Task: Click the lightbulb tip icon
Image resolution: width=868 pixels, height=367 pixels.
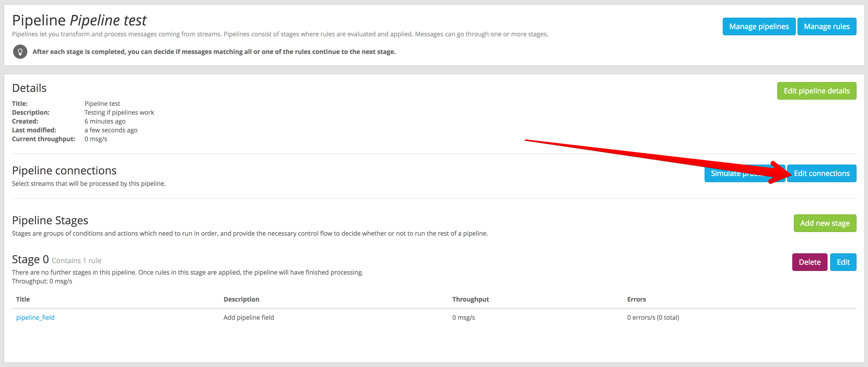Action: point(20,52)
